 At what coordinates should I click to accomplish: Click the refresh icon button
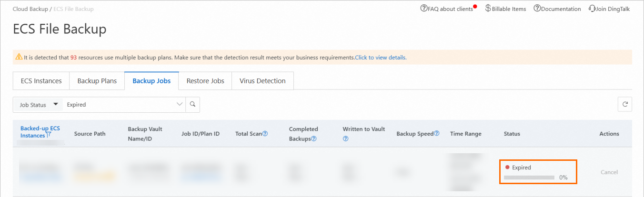(x=624, y=105)
